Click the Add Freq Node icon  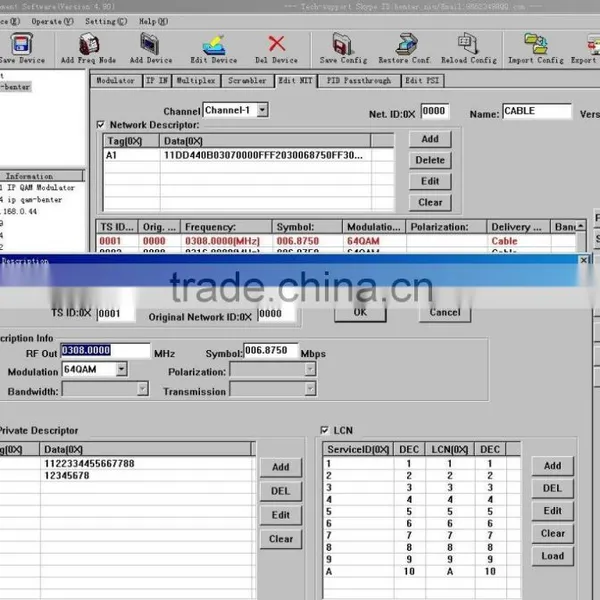[x=89, y=44]
